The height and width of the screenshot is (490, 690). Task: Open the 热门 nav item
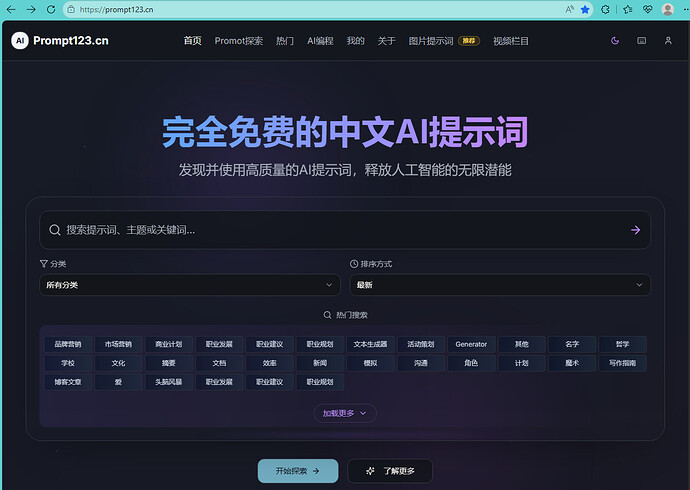(x=285, y=40)
